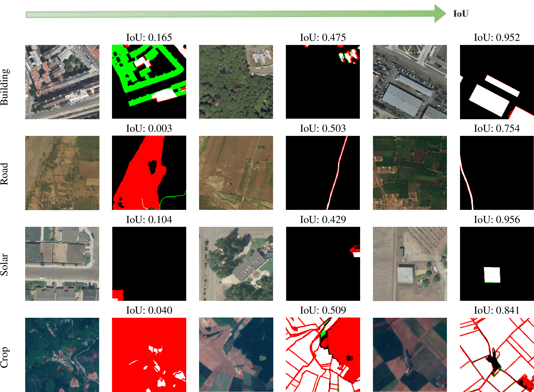534x392 pixels.
Task: Click the text IoU: 0.003
Action: [x=149, y=128]
